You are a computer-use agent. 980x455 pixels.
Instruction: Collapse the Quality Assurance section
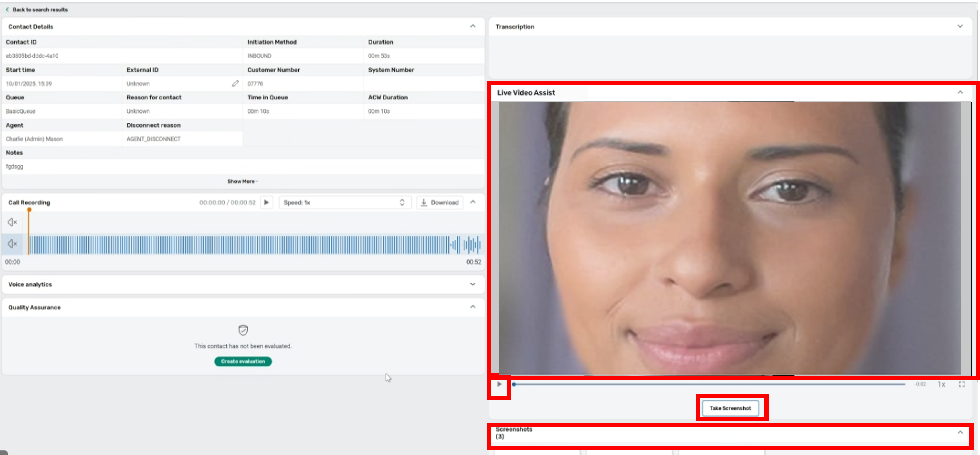point(473,307)
